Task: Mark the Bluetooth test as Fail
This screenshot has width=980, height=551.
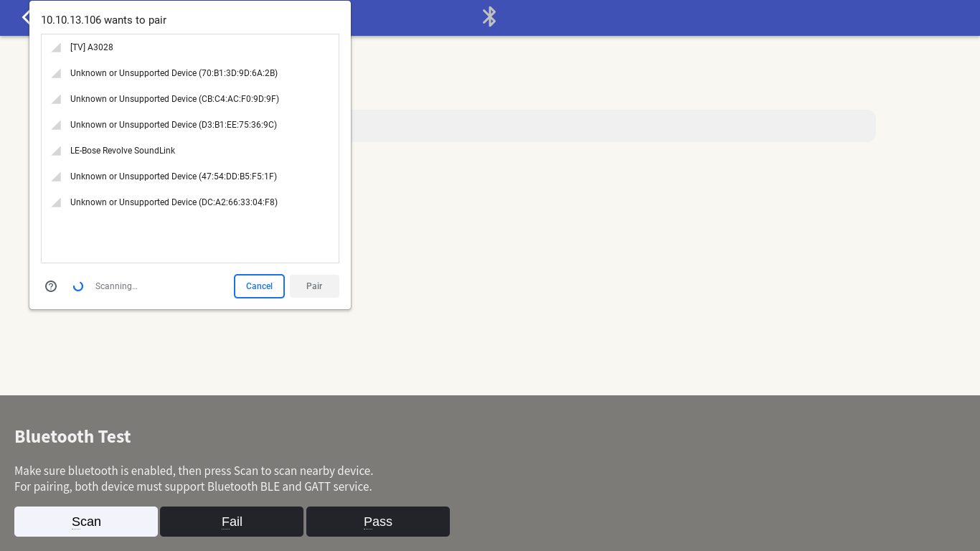Action: 232,522
